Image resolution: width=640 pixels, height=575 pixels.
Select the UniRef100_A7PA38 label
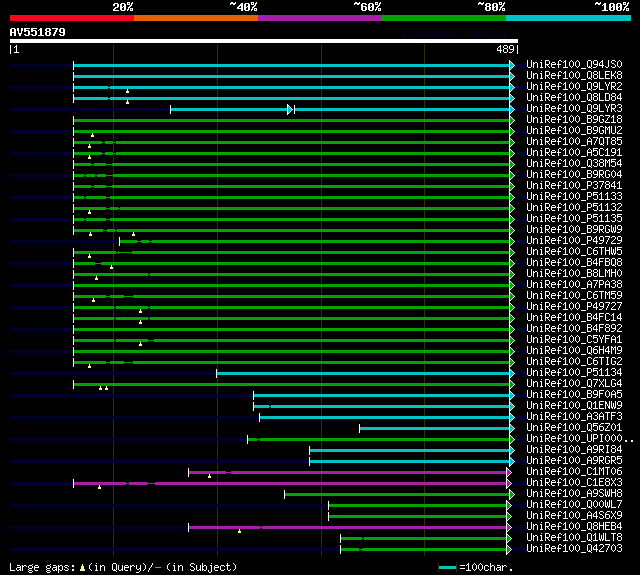574,285
